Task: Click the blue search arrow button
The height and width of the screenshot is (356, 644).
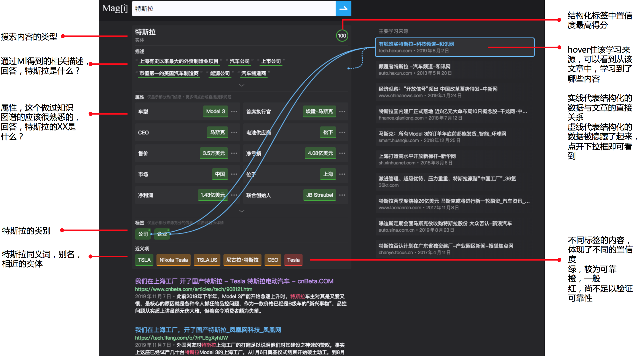Action: 343,9
